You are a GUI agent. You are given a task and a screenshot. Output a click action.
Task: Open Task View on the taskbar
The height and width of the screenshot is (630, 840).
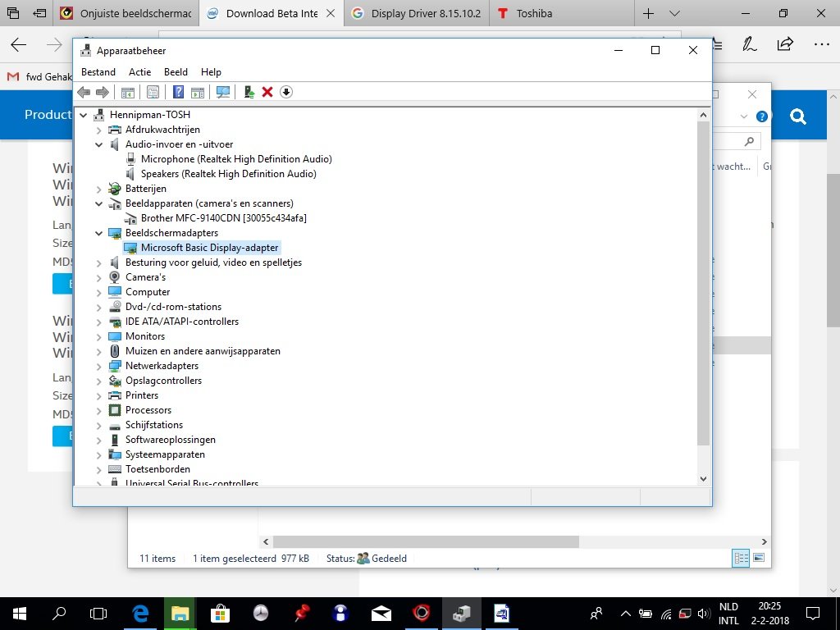[x=98, y=614]
